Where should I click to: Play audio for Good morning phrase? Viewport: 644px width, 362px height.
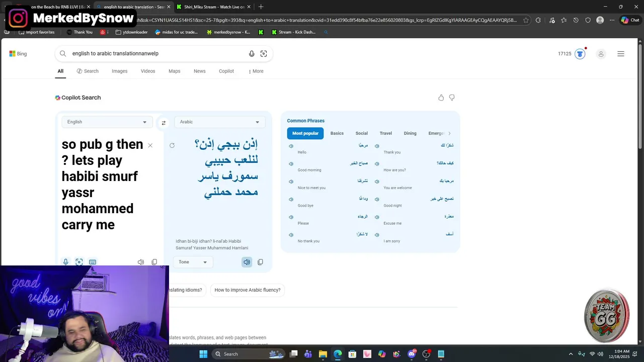(291, 164)
